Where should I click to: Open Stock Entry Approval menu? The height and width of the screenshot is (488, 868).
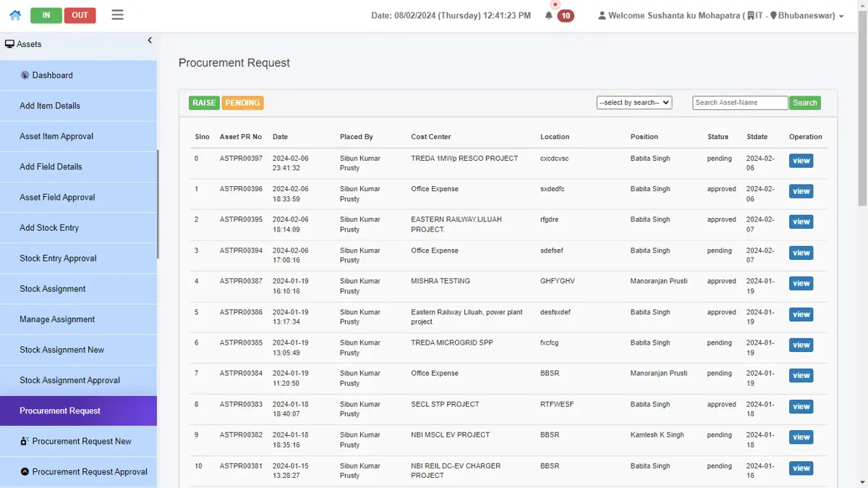(x=78, y=258)
